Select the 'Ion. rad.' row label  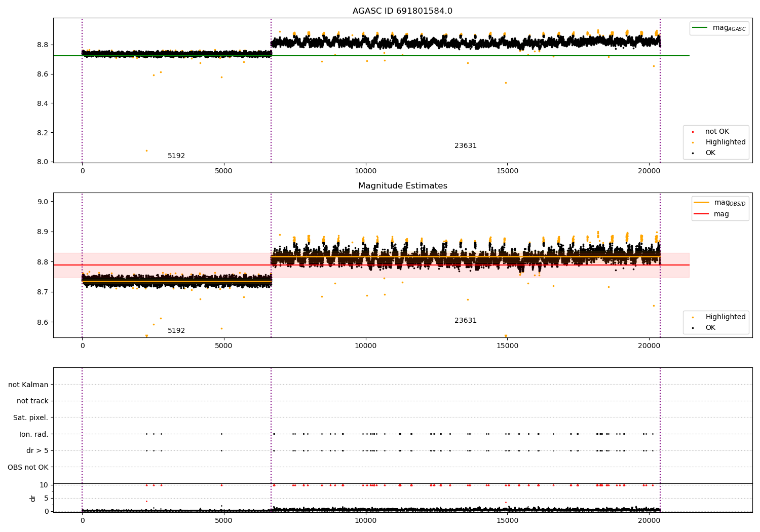pos(34,435)
